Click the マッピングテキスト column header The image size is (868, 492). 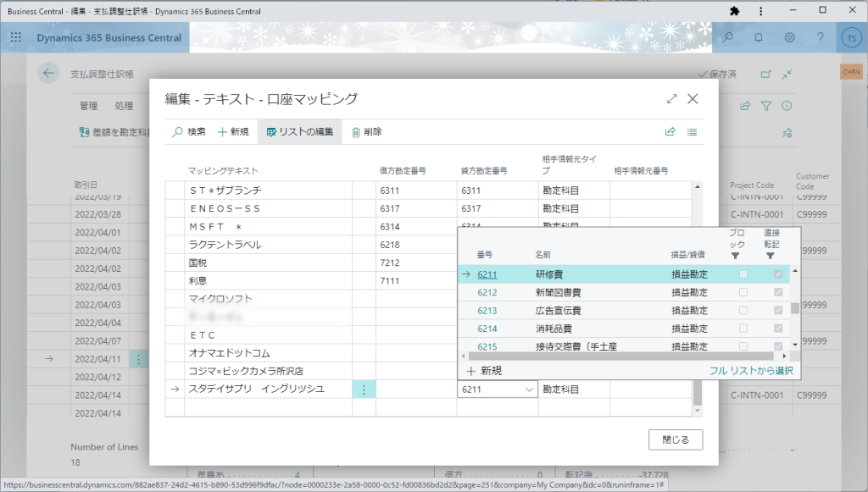click(x=223, y=171)
